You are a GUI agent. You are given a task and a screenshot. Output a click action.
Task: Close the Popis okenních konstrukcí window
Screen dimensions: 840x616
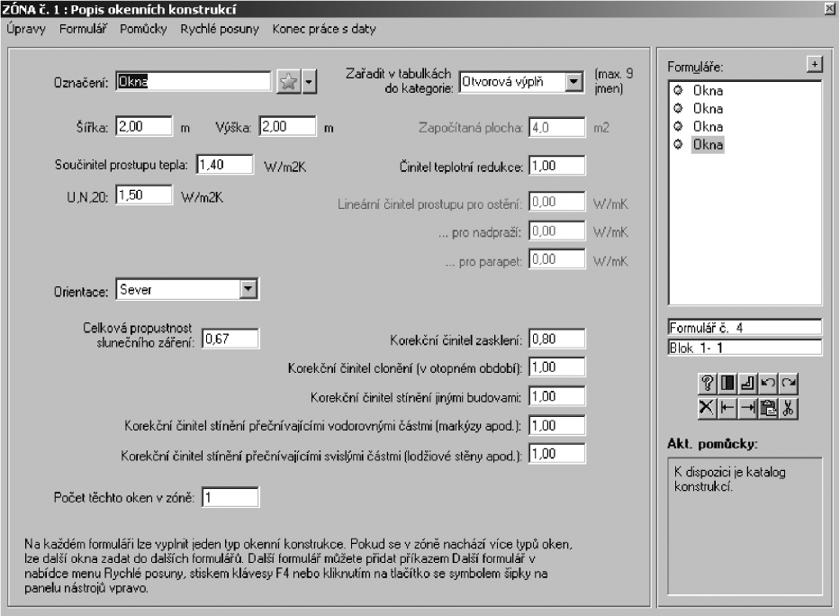coord(830,9)
